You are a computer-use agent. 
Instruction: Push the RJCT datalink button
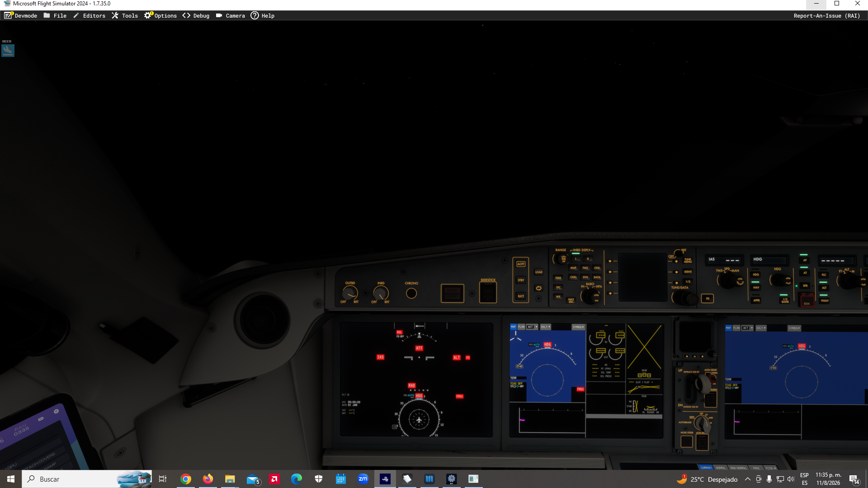click(521, 296)
